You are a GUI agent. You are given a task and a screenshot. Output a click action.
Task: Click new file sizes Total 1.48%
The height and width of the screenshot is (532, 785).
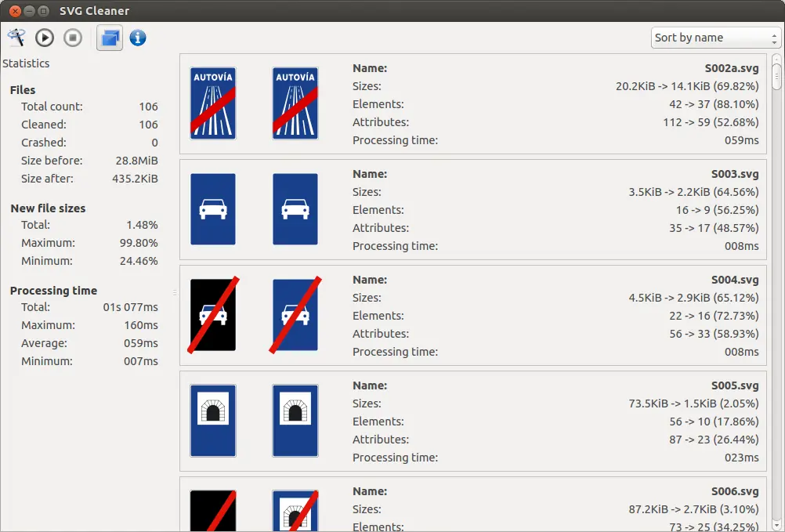pyautogui.click(x=142, y=225)
